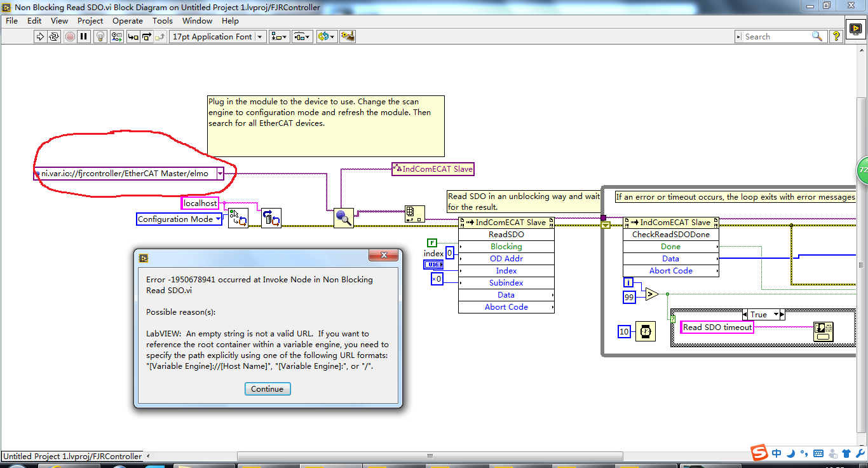Open the Project menu

point(90,21)
